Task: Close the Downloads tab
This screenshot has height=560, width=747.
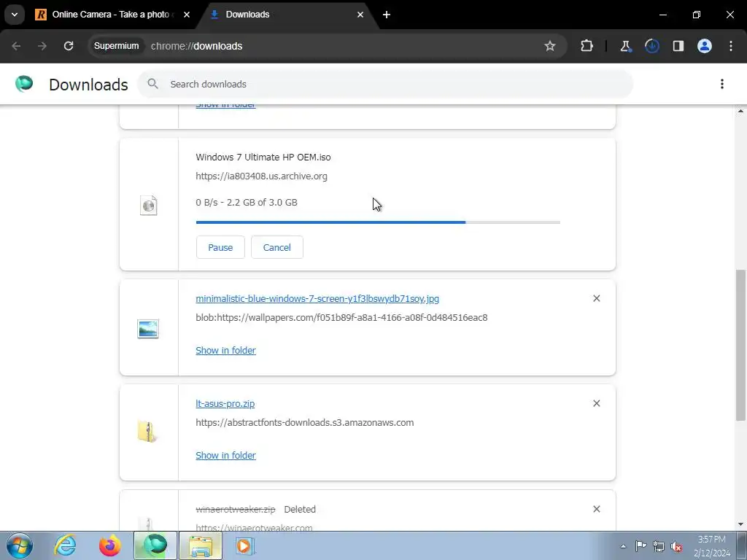Action: [x=360, y=15]
